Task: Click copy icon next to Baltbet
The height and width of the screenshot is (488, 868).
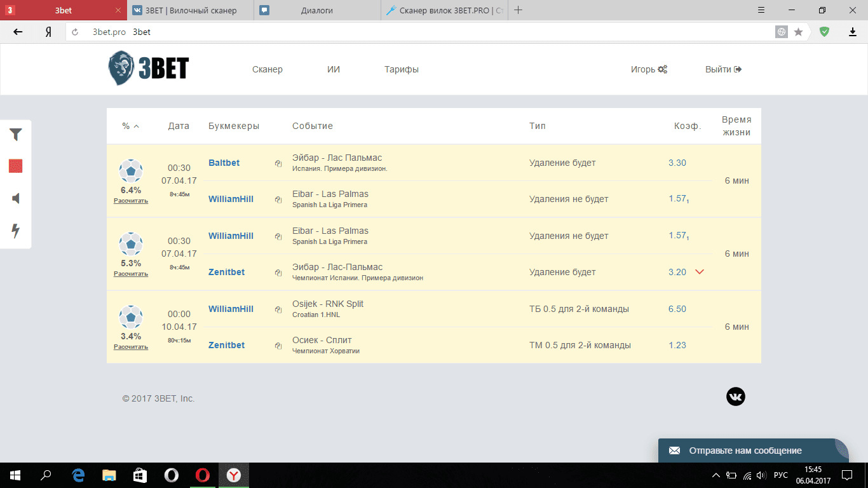Action: [278, 163]
